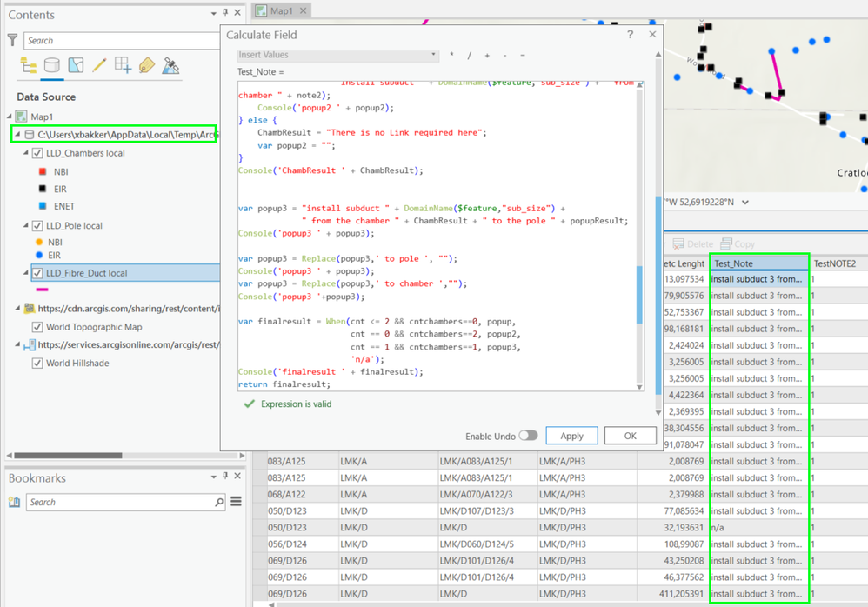Open List By Selection view
Screen dimensions: 868x607
click(x=76, y=66)
